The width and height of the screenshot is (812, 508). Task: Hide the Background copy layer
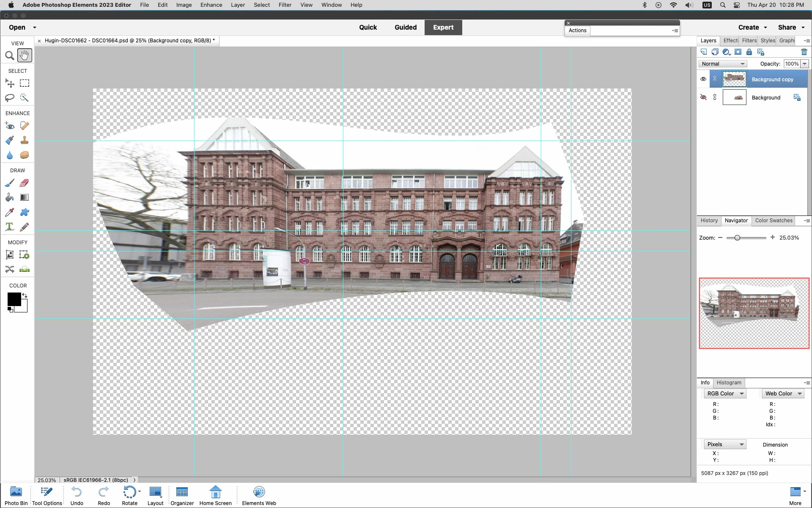703,79
